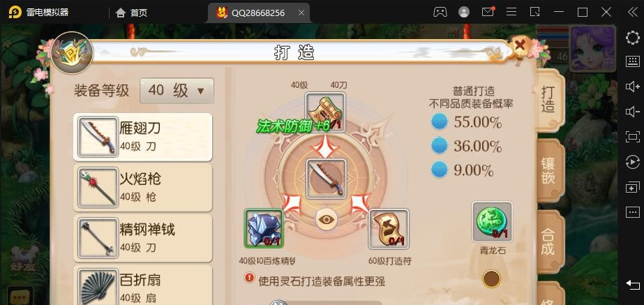The width and height of the screenshot is (644, 305).
Task: Open the emulator gamepad settings icon
Action: tap(440, 12)
